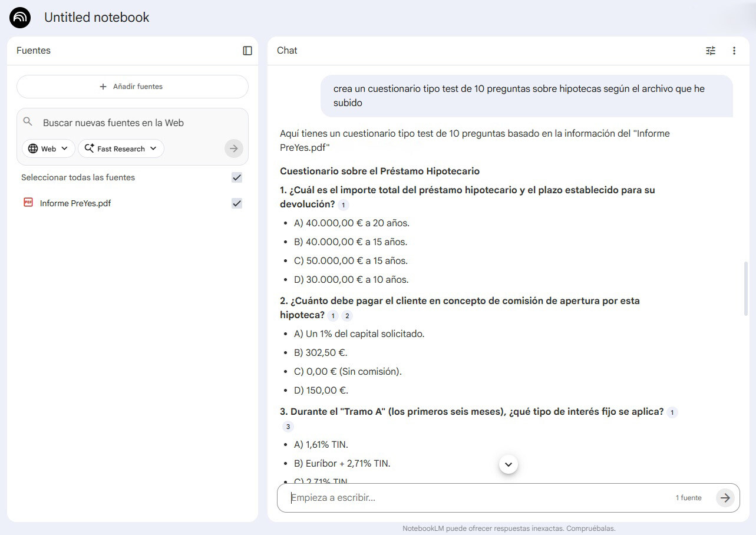The width and height of the screenshot is (756, 535).
Task: Click the Empieza a escribir input field
Action: click(x=412, y=498)
